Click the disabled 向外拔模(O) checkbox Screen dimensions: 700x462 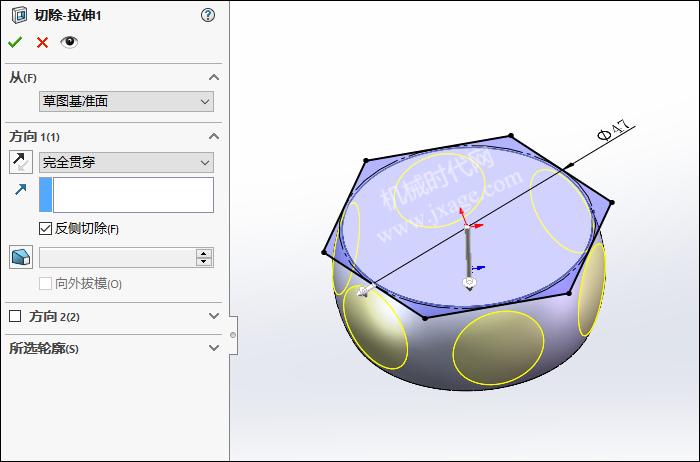(x=45, y=283)
